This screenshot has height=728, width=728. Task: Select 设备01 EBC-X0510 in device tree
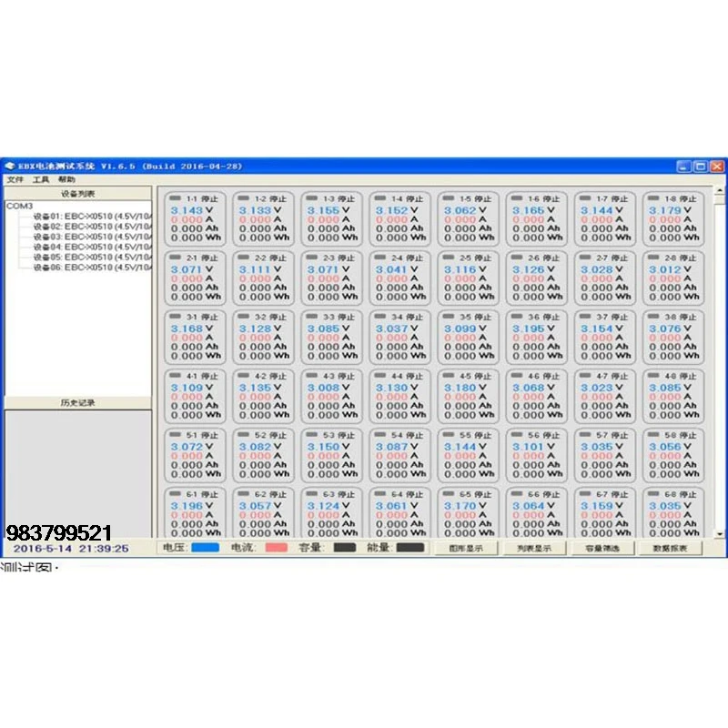93,217
